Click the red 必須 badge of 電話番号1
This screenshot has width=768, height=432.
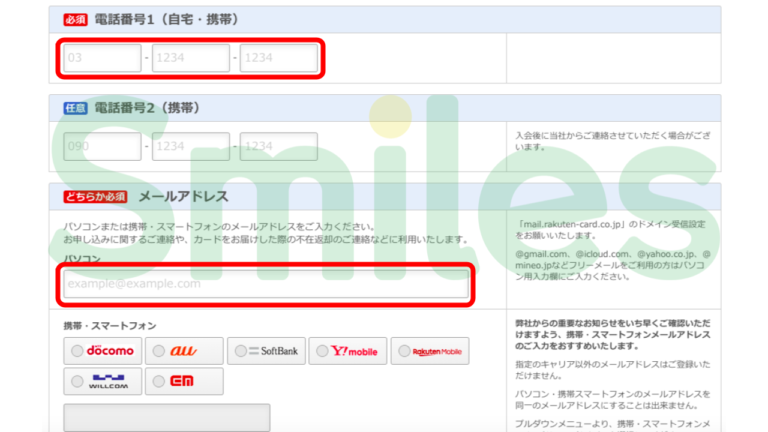coord(75,20)
